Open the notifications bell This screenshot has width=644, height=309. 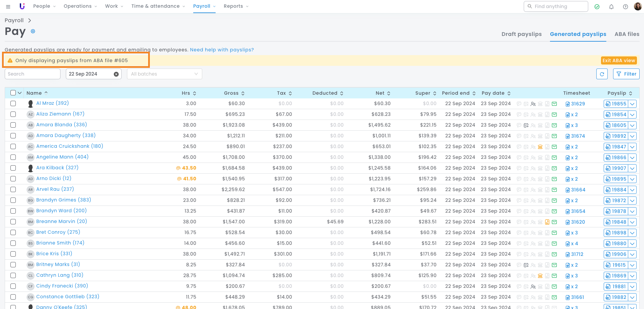611,7
